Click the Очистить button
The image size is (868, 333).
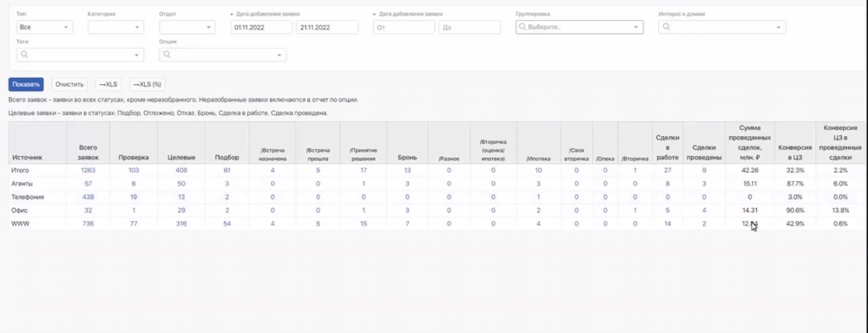[69, 85]
